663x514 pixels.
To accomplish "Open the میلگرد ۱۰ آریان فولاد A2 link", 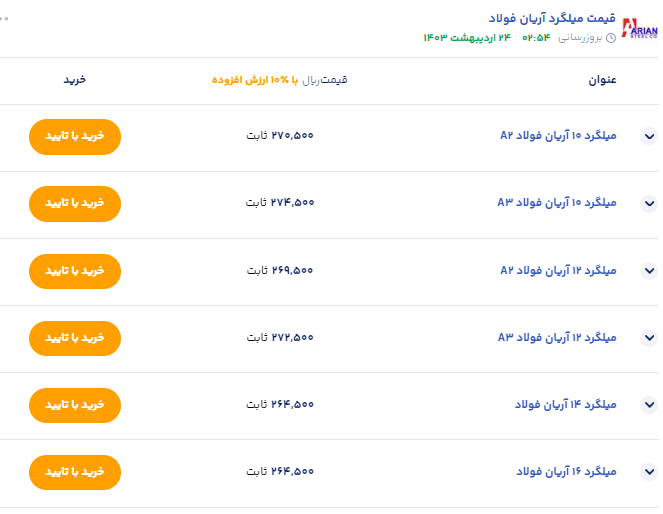I will pos(558,136).
